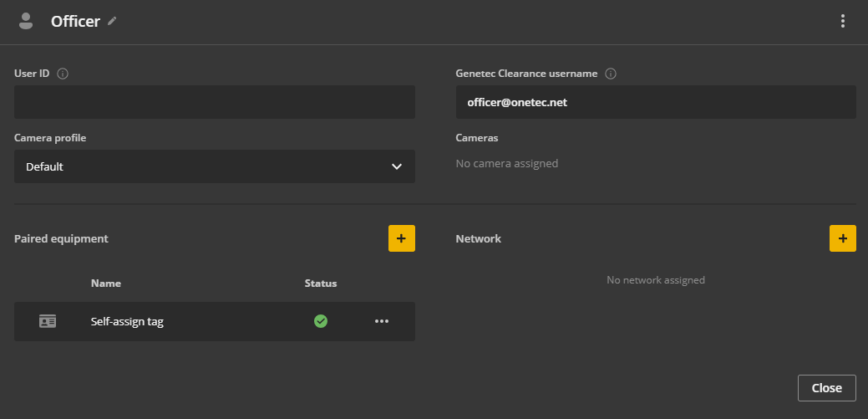Click the Status column header

coord(321,284)
